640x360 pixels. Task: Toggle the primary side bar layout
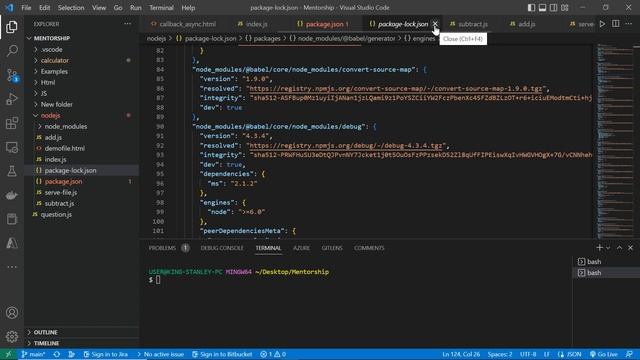tap(531, 8)
